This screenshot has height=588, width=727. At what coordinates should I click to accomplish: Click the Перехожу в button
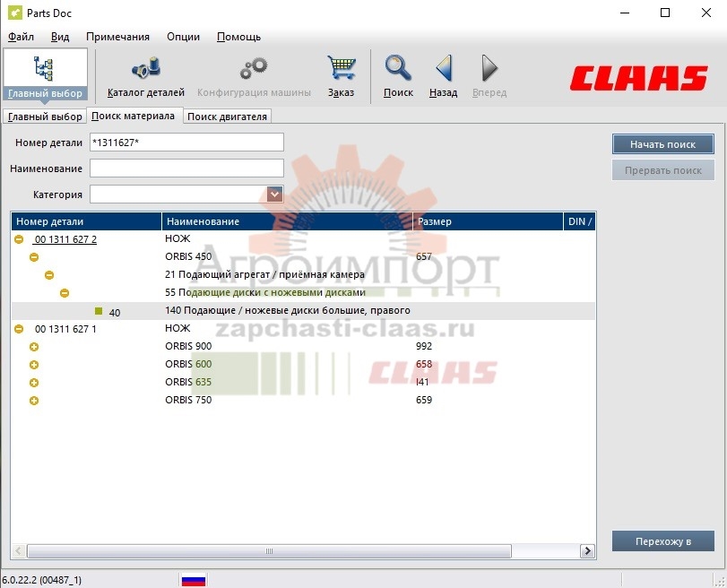click(x=663, y=541)
